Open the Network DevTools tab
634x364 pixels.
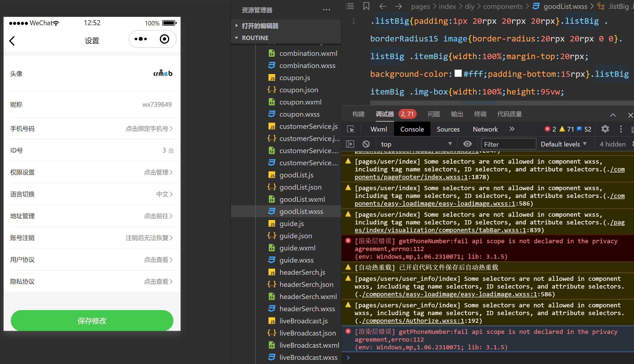click(485, 129)
